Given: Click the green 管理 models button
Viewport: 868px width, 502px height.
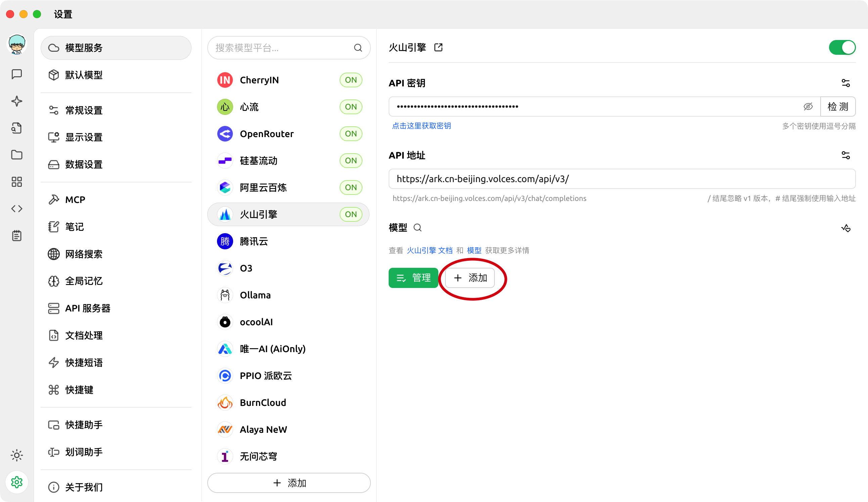Looking at the screenshot, I should (x=413, y=278).
